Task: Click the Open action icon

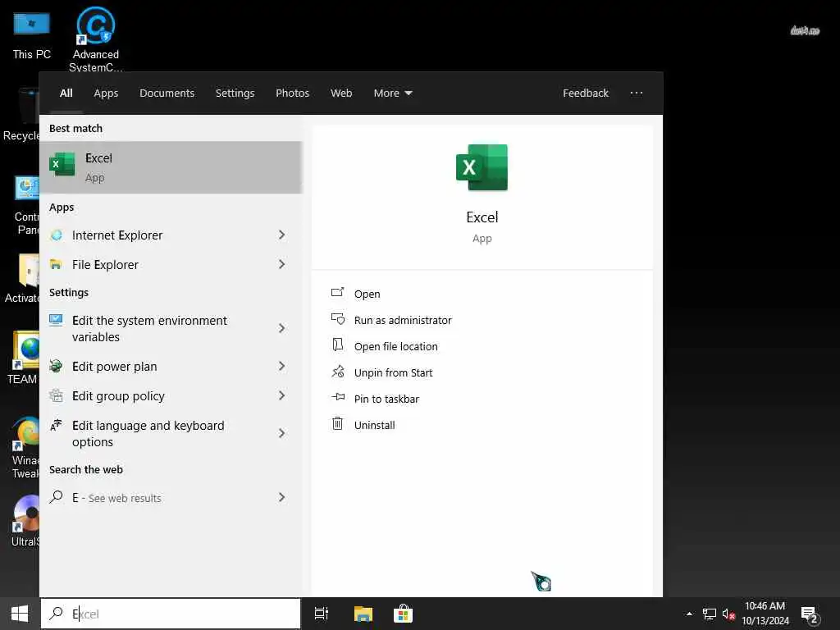Action: point(337,293)
